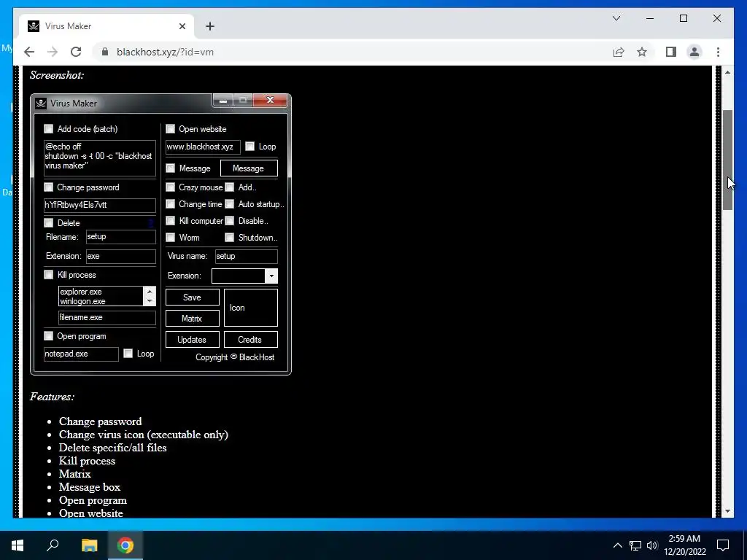
Task: Close the Virus Maker browser tab
Action: [182, 26]
